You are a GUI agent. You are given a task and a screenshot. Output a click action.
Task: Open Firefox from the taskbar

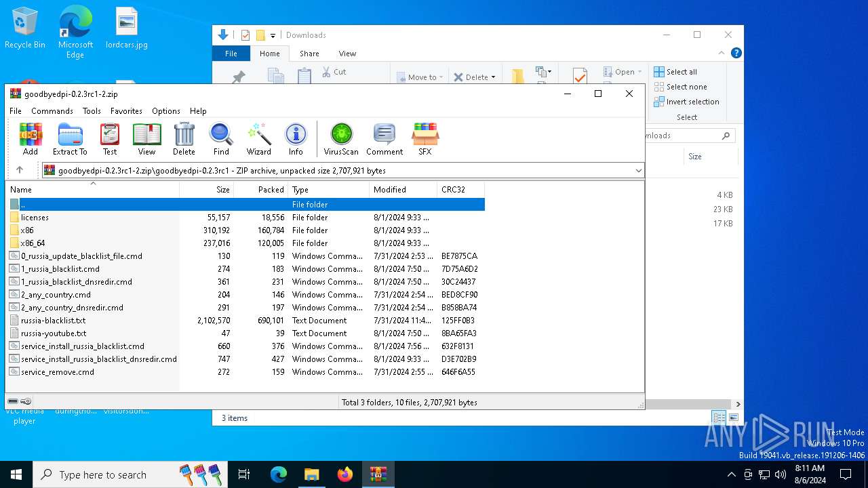pyautogui.click(x=345, y=474)
